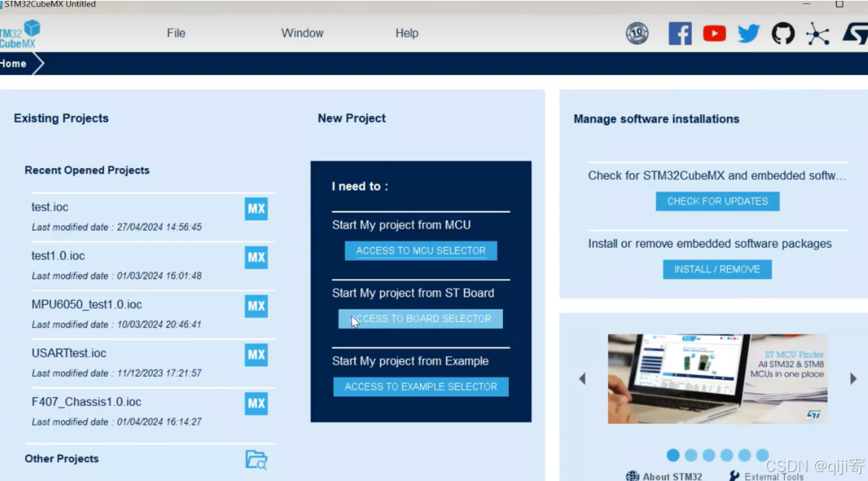This screenshot has height=481, width=868.
Task: Open USARTtest.ioc via its MX icon
Action: click(x=256, y=355)
